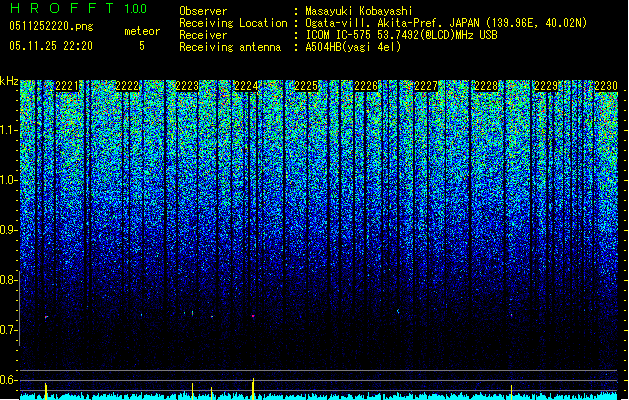Click the 2226 time marker

(x=366, y=86)
